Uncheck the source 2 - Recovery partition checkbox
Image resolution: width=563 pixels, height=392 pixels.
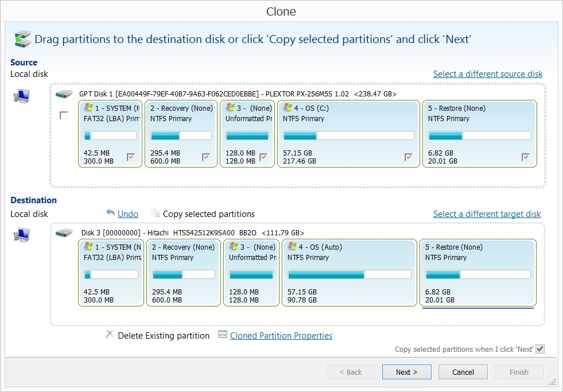pyautogui.click(x=206, y=157)
